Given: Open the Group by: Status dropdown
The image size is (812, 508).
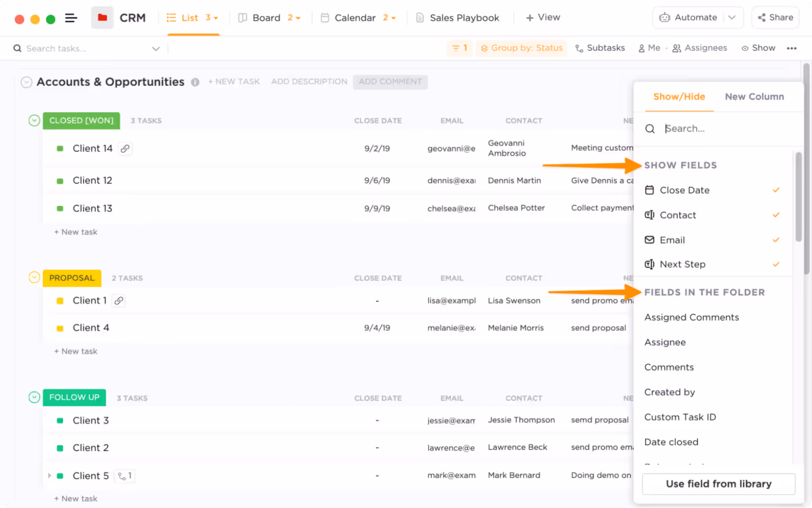Looking at the screenshot, I should [x=521, y=48].
